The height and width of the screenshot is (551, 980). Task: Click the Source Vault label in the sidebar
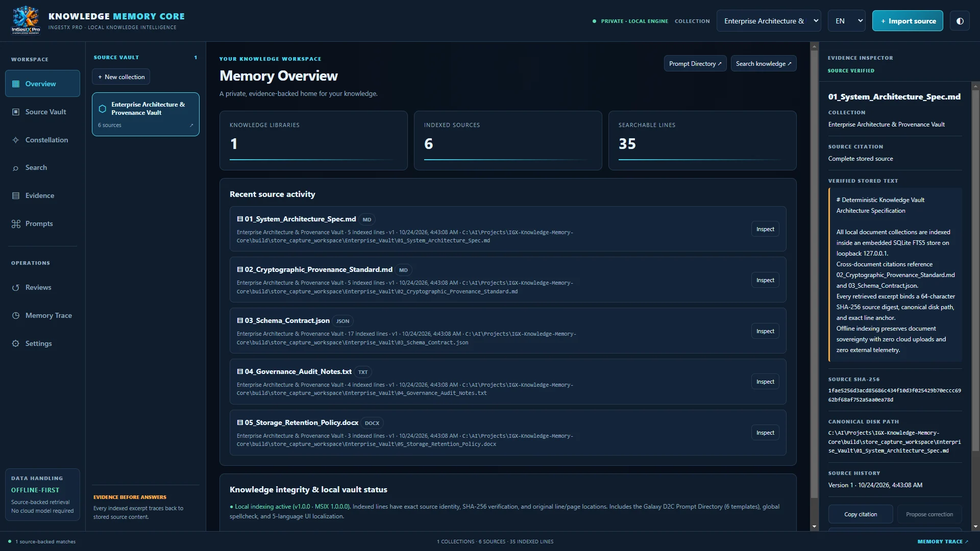tap(46, 112)
